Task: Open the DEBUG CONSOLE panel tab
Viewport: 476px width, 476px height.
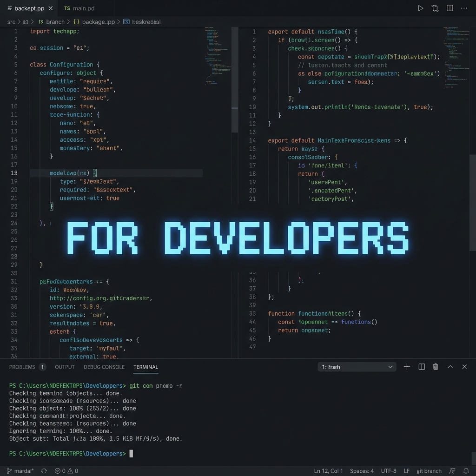Action: point(104,367)
